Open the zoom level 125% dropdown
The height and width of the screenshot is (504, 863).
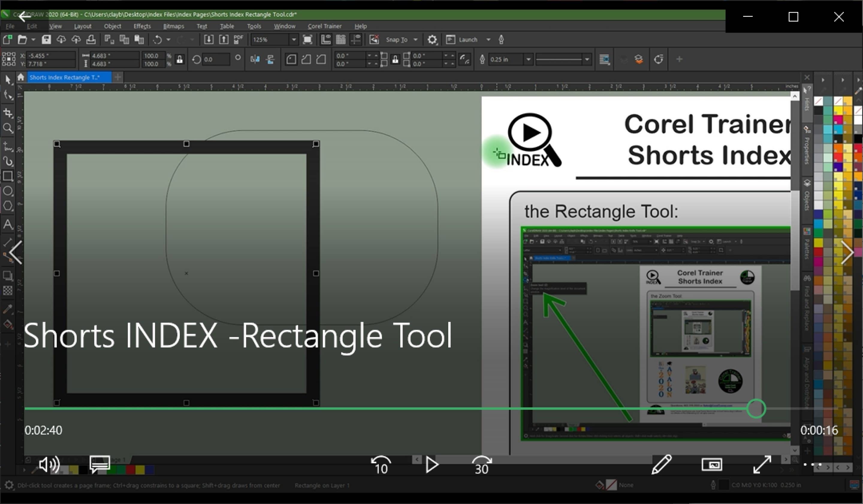coord(293,40)
